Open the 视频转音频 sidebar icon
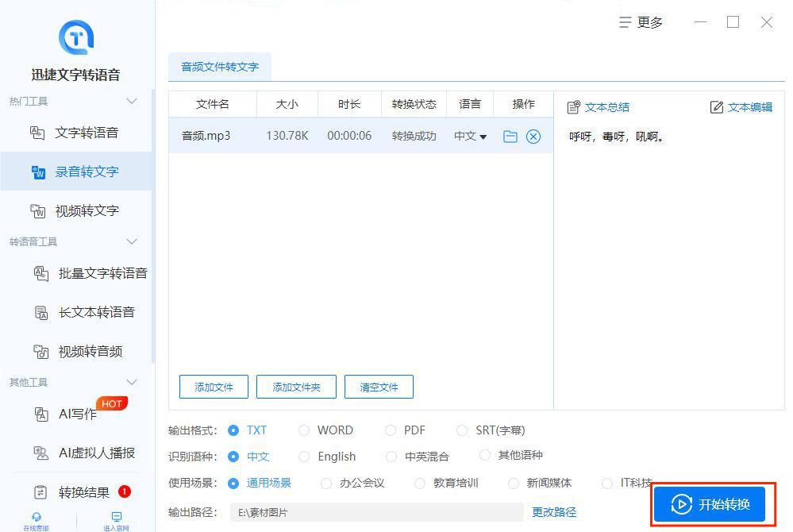 [x=41, y=352]
